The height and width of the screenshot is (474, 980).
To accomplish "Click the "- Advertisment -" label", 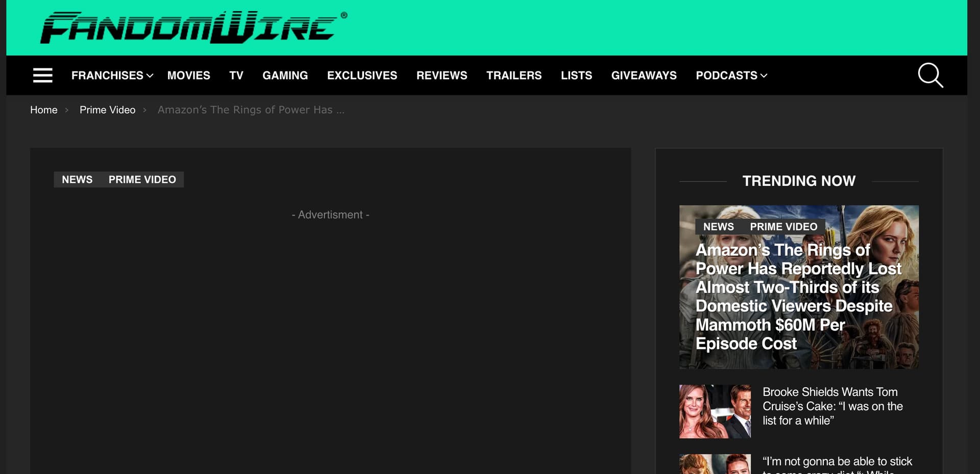I will click(330, 215).
